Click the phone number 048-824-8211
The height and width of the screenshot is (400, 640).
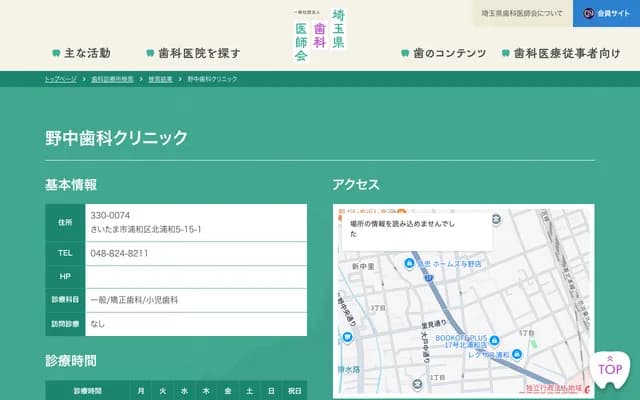tap(119, 253)
